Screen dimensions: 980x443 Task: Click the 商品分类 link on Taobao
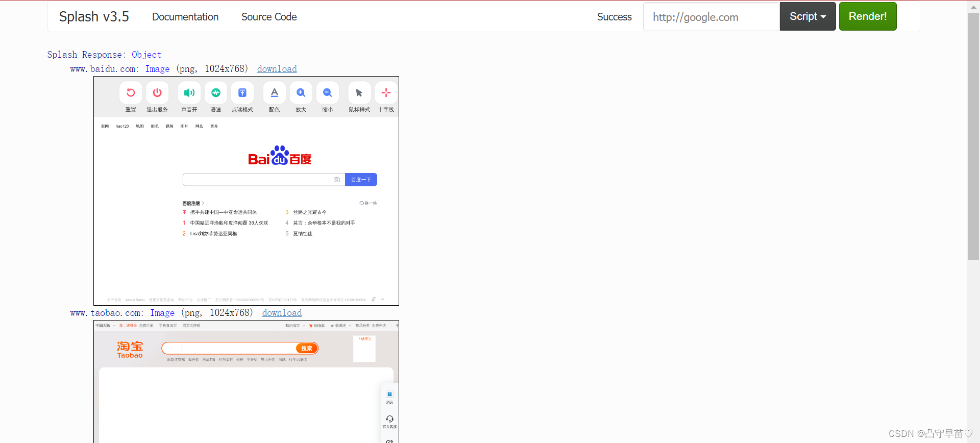pos(362,326)
